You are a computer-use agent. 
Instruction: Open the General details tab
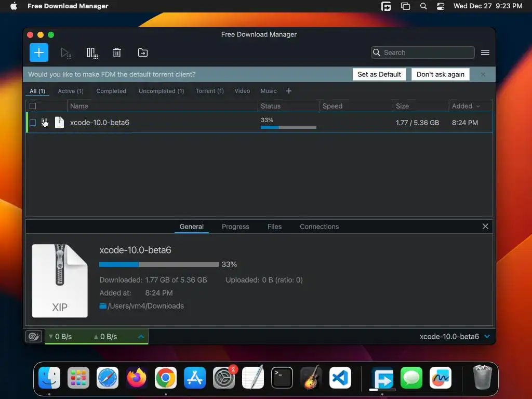pyautogui.click(x=191, y=227)
